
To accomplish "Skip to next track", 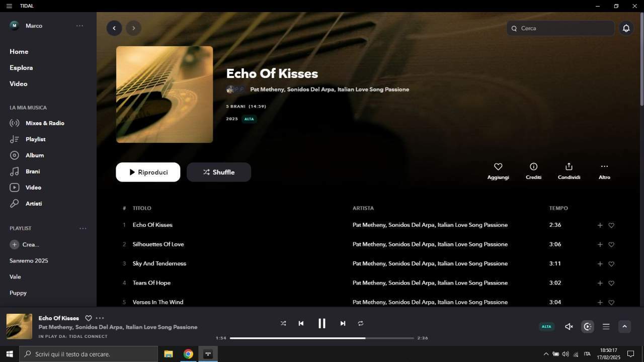I will pyautogui.click(x=343, y=323).
